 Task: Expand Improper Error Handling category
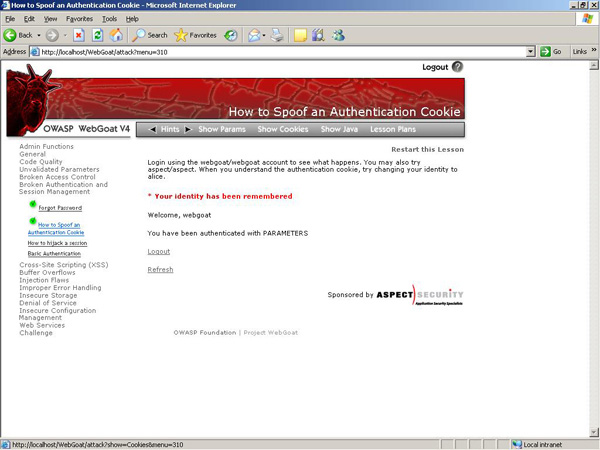click(x=60, y=288)
